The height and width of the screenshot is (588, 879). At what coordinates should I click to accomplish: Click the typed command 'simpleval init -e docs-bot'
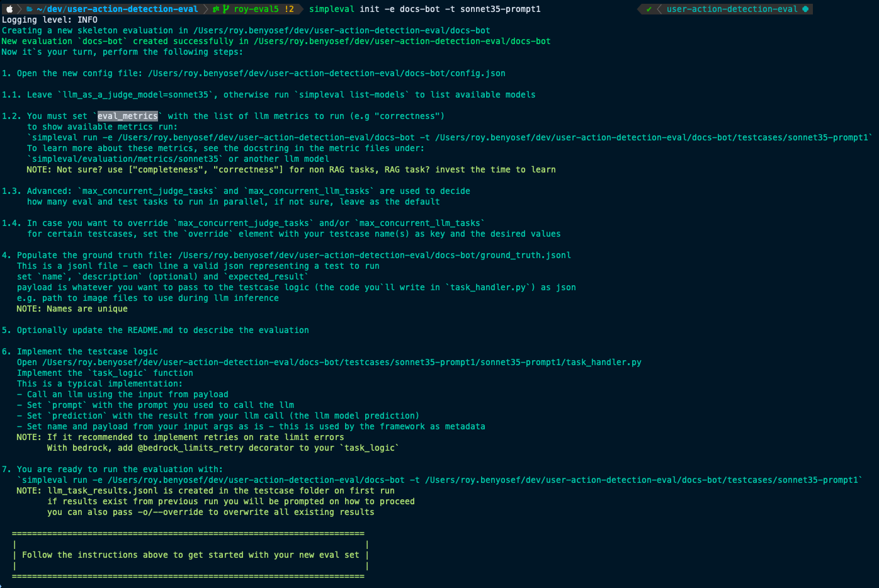375,9
